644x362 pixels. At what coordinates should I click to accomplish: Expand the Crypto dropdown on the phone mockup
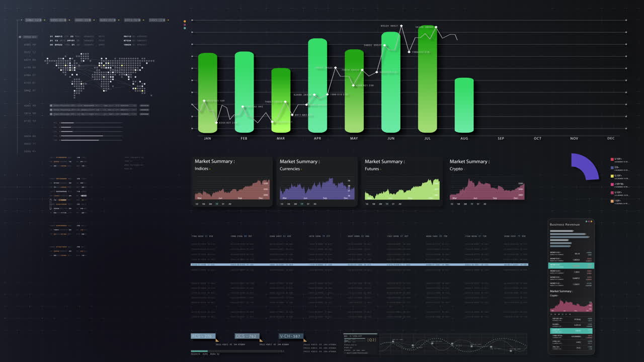[553, 295]
